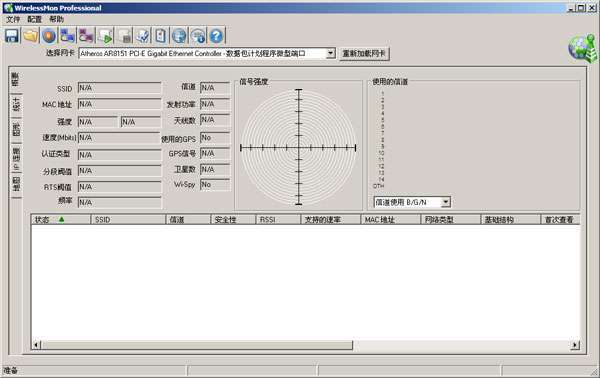Open the 帮助 menu
The image size is (600, 378).
56,19
